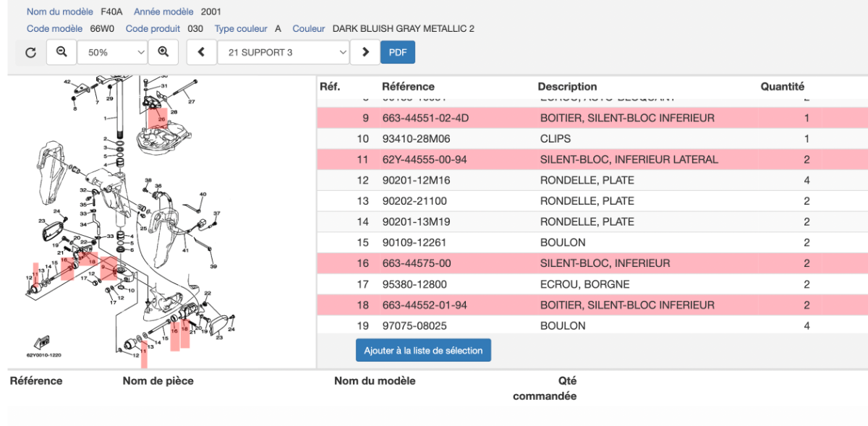Click part number 39 in the diagram
This screenshot has height=426, width=868.
(x=213, y=266)
